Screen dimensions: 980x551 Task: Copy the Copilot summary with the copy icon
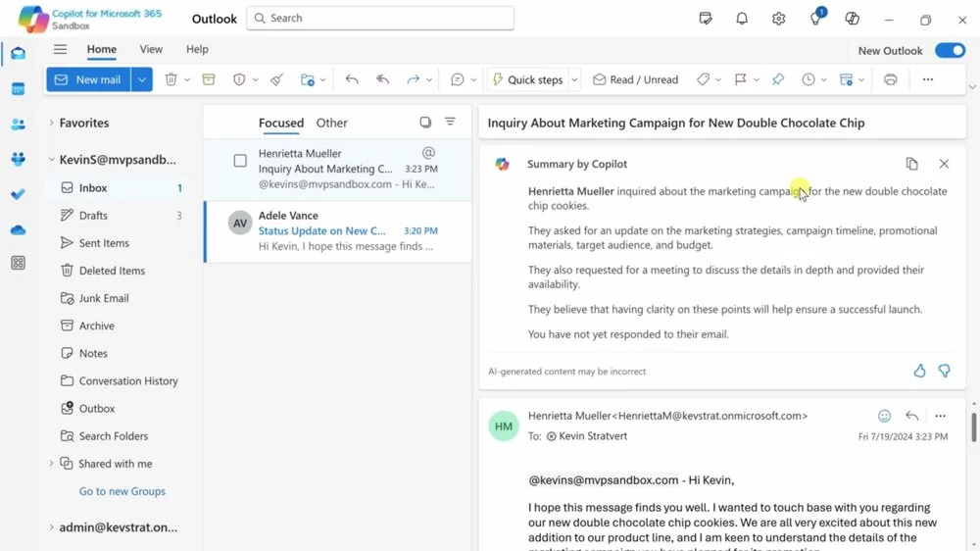tap(911, 164)
